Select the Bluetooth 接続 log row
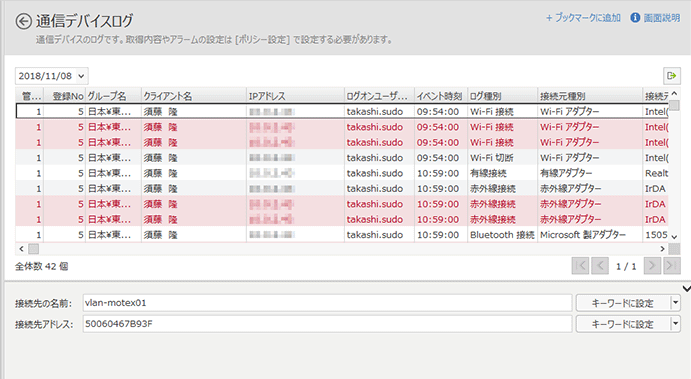Image resolution: width=691 pixels, height=379 pixels. click(342, 235)
